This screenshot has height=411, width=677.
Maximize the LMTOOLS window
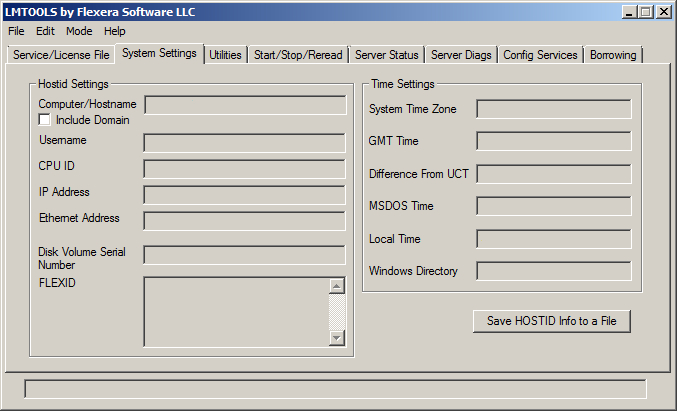pos(646,12)
